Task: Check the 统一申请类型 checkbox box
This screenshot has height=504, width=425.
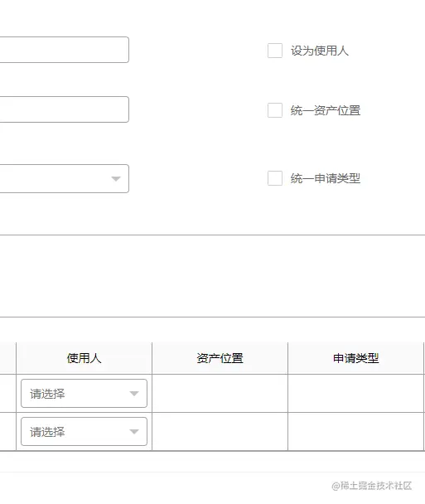Action: 275,178
